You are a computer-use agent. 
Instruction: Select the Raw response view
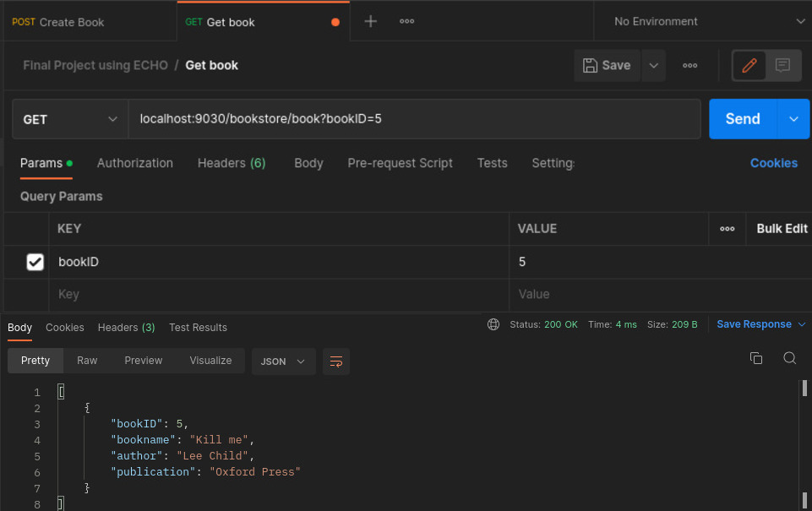coord(87,360)
